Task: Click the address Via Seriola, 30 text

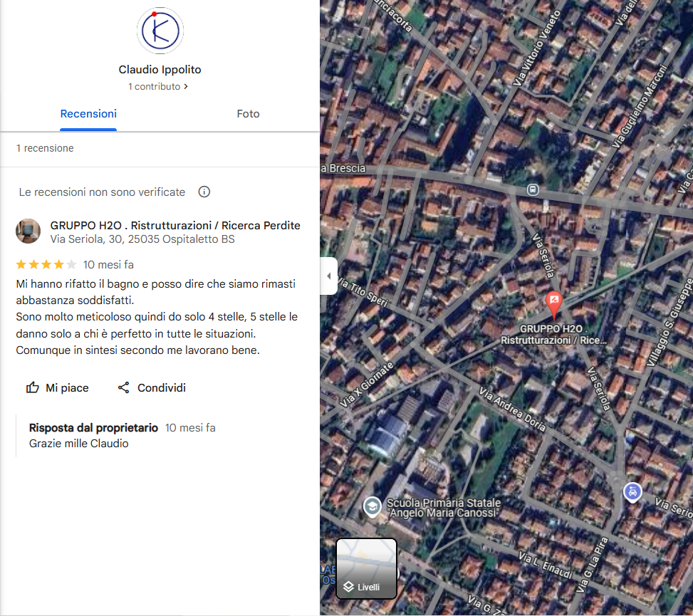Action: point(142,239)
